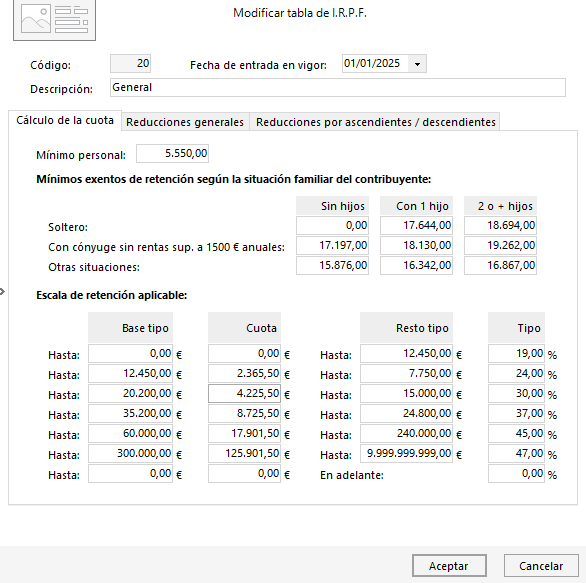586x583 pixels.
Task: Click the 2 o + hijos column header
Action: [500, 206]
